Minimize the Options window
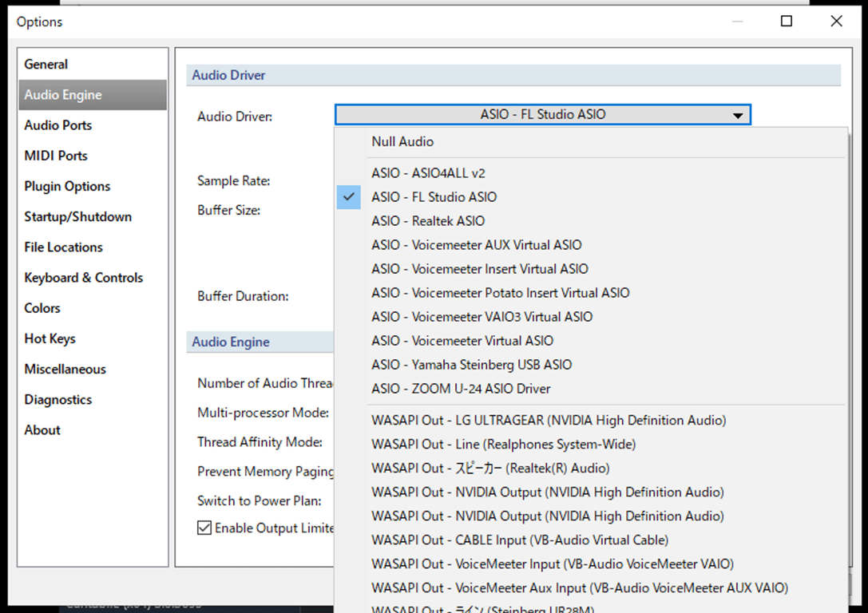Viewport: 868px width, 613px height. click(737, 21)
